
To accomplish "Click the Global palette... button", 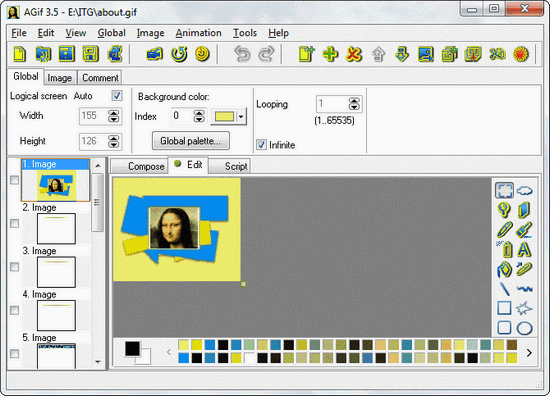I will point(191,141).
